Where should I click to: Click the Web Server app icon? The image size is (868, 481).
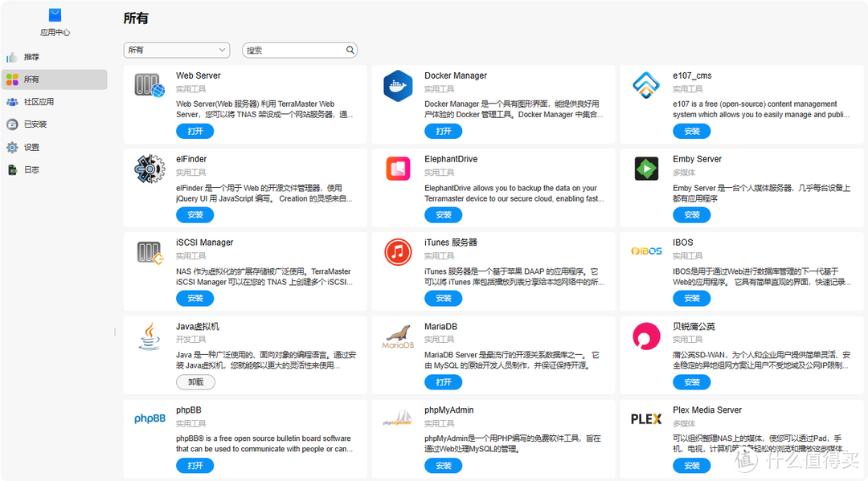149,86
